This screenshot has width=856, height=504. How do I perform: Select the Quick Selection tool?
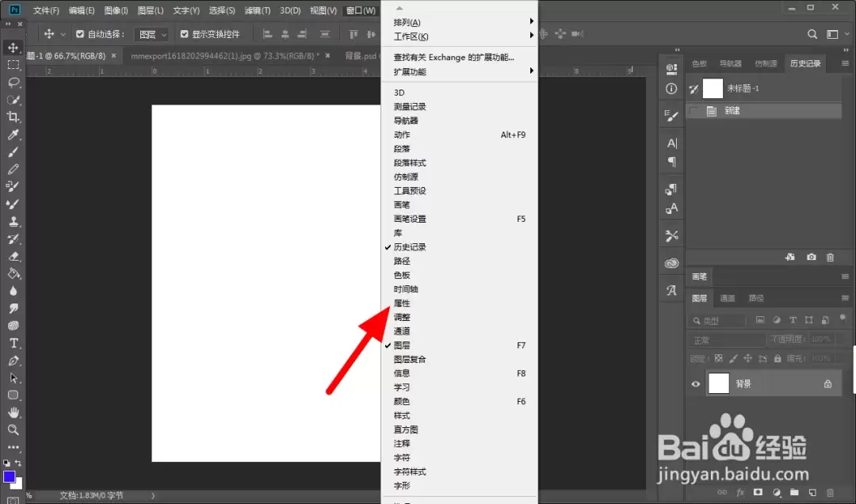13,100
